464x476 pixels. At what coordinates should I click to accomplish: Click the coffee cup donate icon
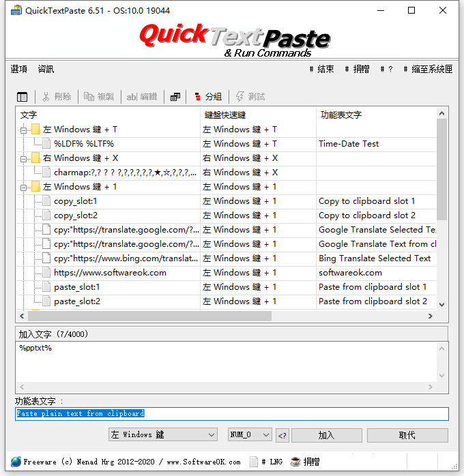[295, 462]
